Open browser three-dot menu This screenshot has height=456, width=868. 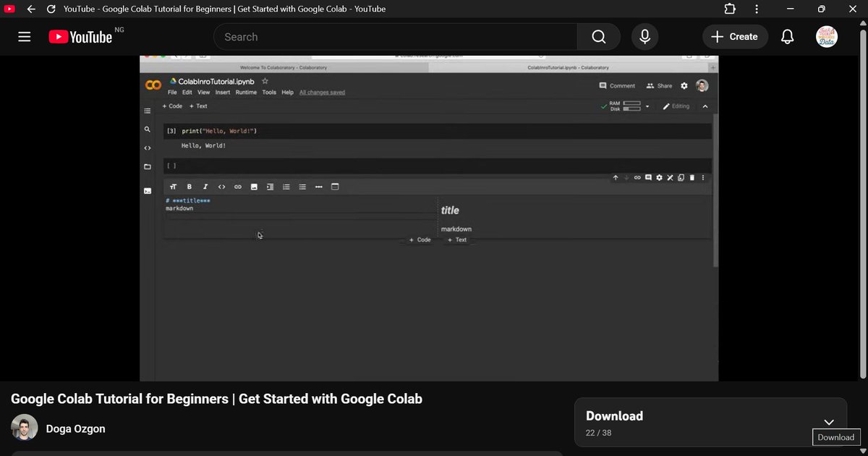click(x=757, y=9)
